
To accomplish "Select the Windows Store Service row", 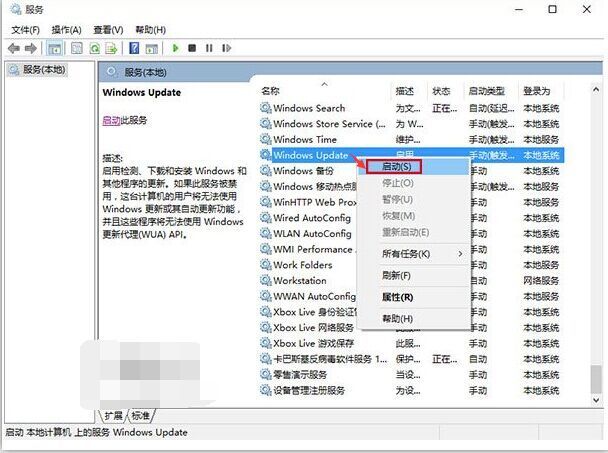I will coord(411,124).
